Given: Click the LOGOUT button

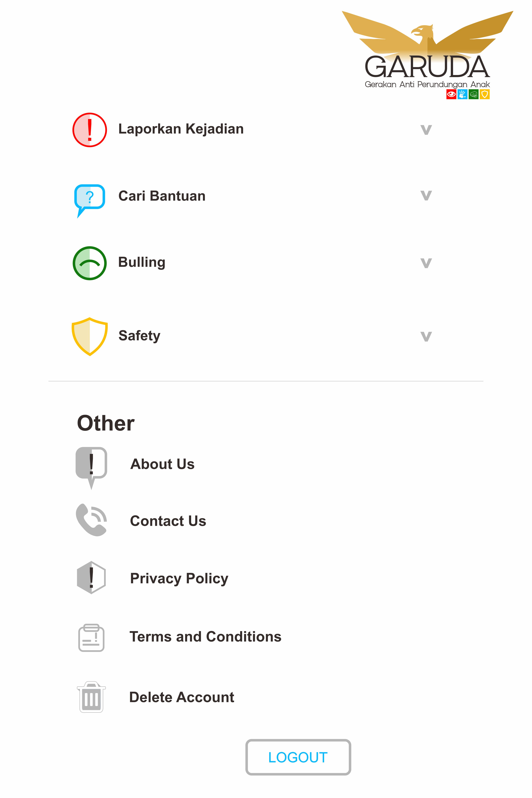Looking at the screenshot, I should pyautogui.click(x=298, y=757).
